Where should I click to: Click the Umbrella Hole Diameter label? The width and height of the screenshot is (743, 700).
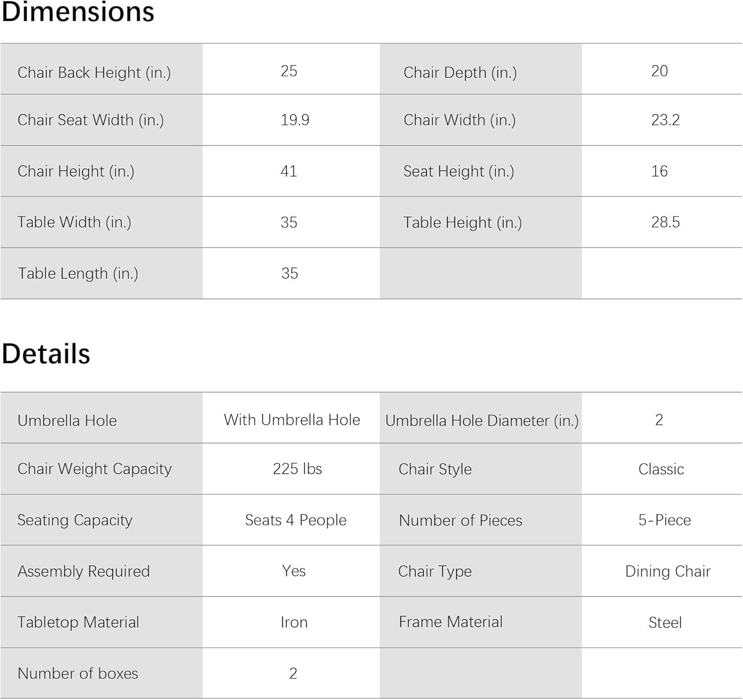[481, 421]
